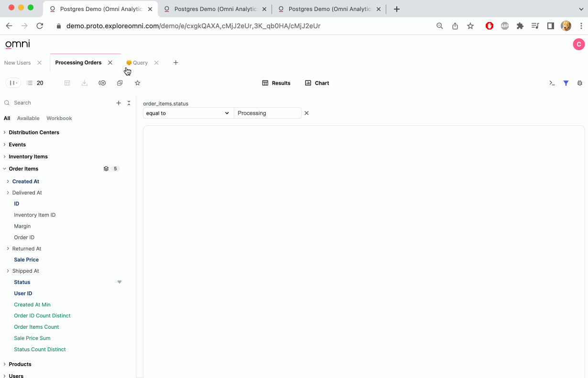The image size is (588, 378).
Task: Select the Workbook fields tab
Action: pos(59,118)
